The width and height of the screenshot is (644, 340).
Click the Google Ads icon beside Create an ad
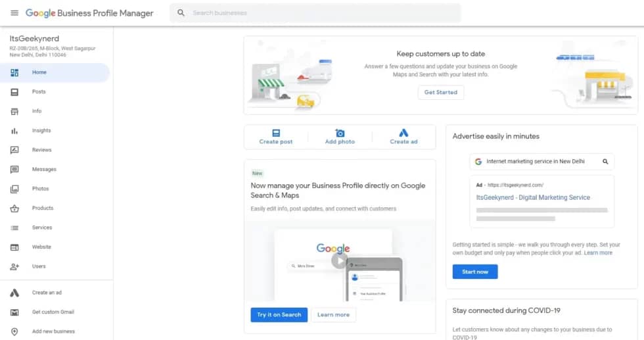pyautogui.click(x=14, y=293)
